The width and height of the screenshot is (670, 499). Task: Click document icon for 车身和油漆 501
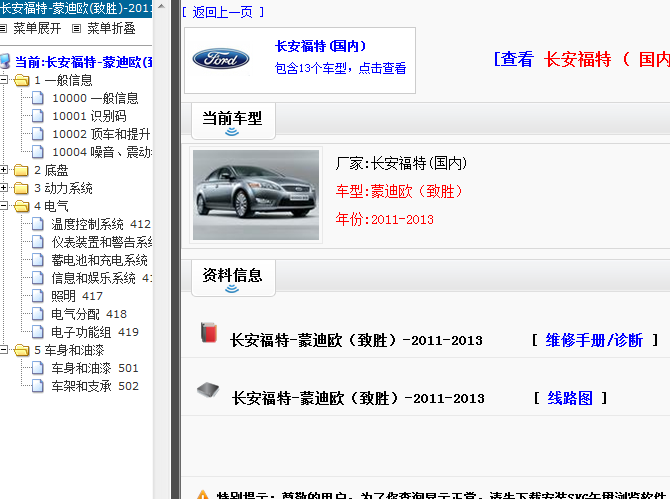pos(38,368)
